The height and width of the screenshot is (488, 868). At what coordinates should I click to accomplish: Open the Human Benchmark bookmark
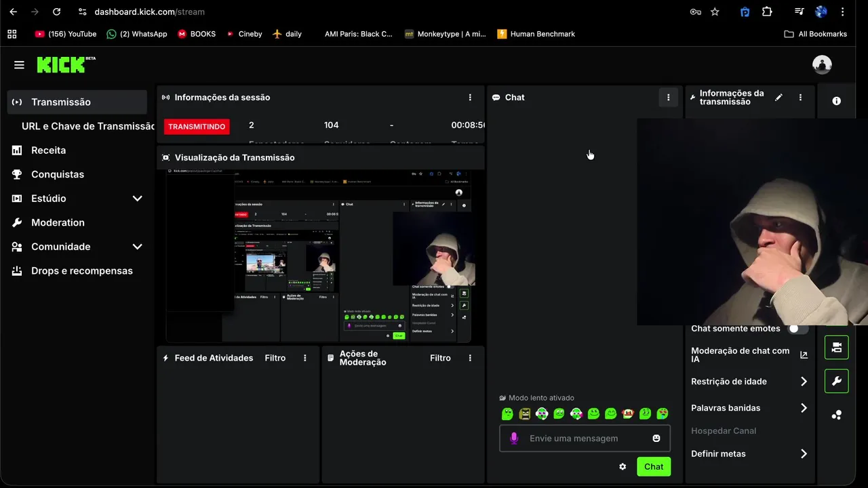point(536,34)
